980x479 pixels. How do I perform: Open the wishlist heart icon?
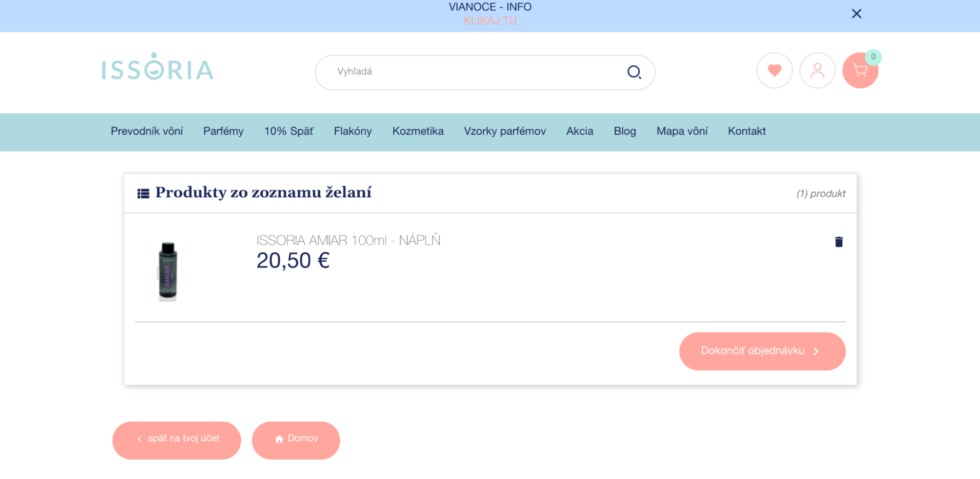774,71
